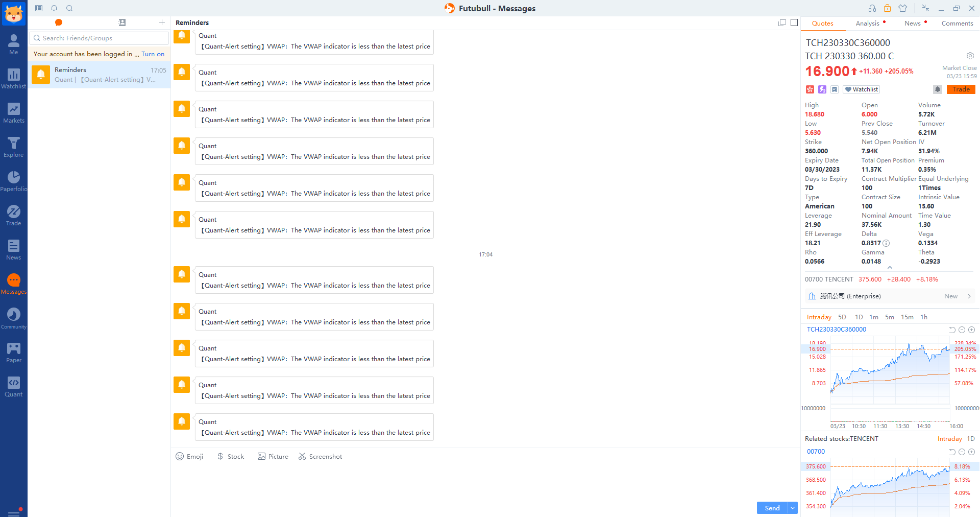Select the 15m chart interval tab
Image resolution: width=980 pixels, height=517 pixels.
pyautogui.click(x=906, y=317)
